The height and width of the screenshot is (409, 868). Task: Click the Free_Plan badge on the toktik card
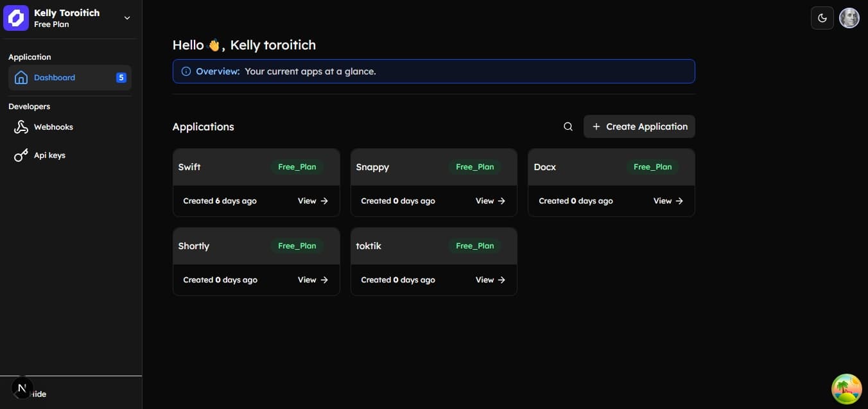[x=474, y=245]
